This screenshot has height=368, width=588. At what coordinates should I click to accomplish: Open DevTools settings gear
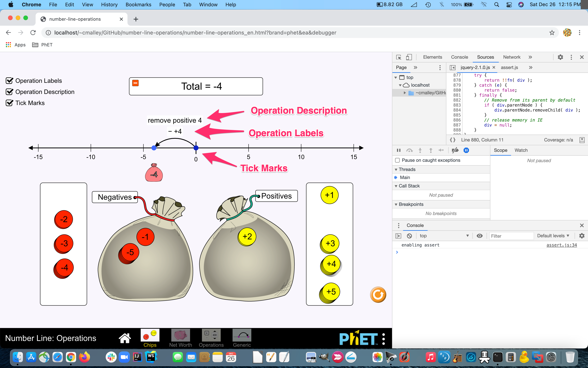(x=560, y=57)
